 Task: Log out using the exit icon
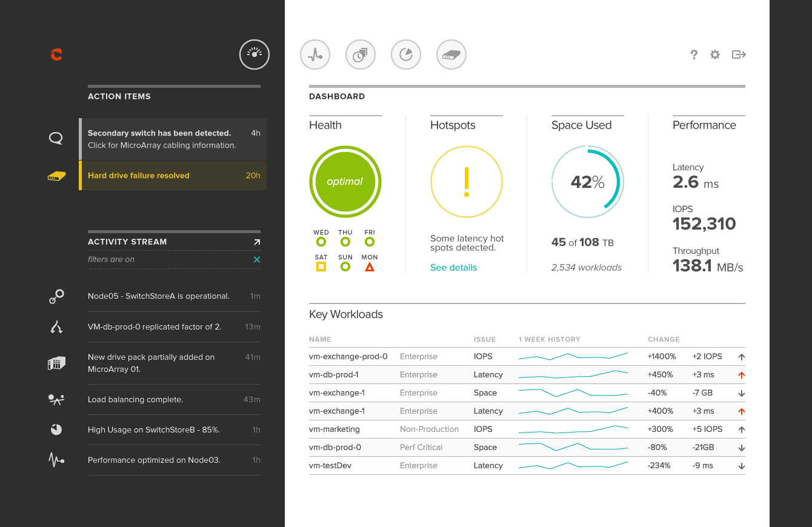pyautogui.click(x=739, y=55)
